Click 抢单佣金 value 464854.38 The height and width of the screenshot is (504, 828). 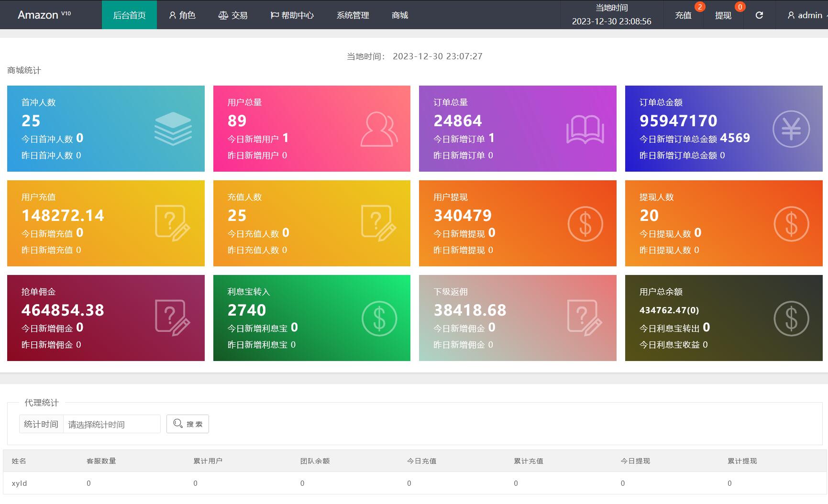(63, 310)
